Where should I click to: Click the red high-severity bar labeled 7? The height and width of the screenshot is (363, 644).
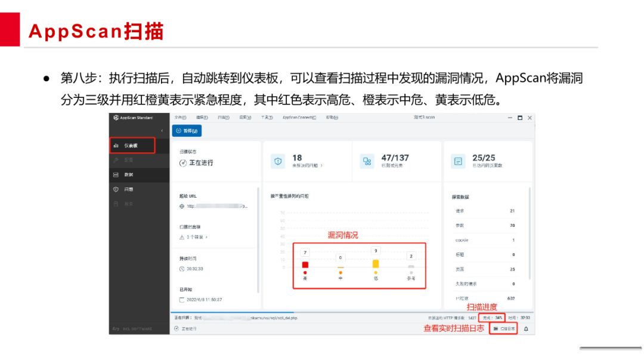point(305,264)
